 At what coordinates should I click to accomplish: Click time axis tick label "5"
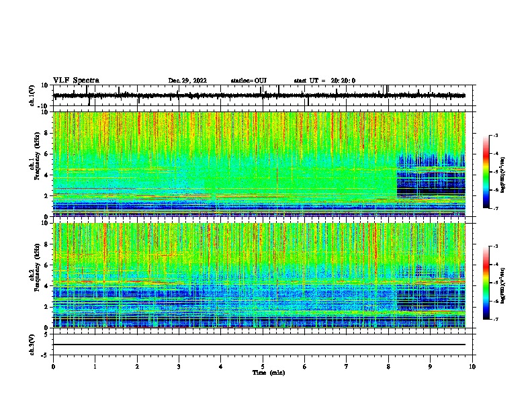[x=263, y=367]
